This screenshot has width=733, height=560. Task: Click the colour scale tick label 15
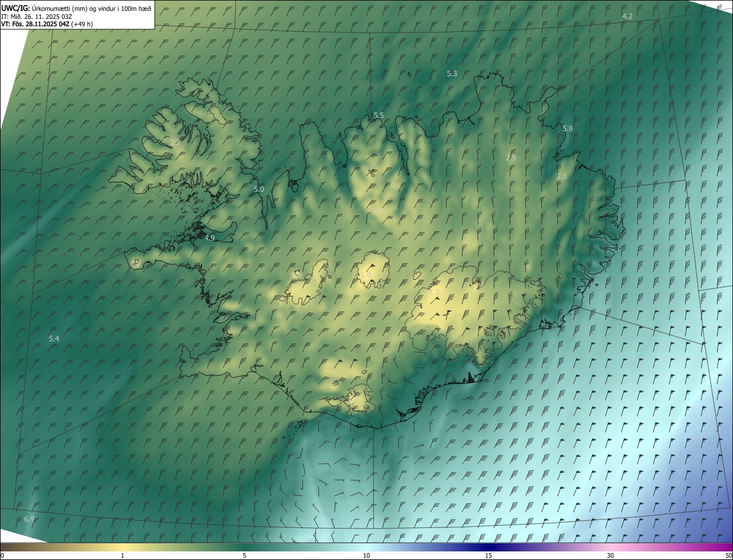[488, 555]
